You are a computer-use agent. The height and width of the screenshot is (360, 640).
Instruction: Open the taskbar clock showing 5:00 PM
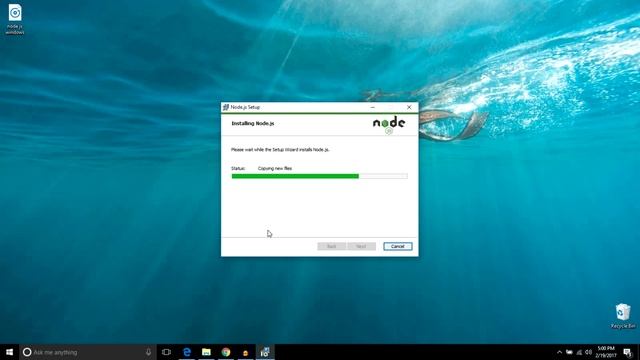click(x=606, y=352)
